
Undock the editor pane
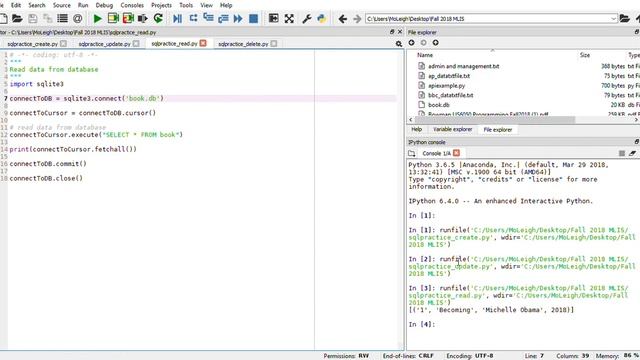tap(392, 32)
